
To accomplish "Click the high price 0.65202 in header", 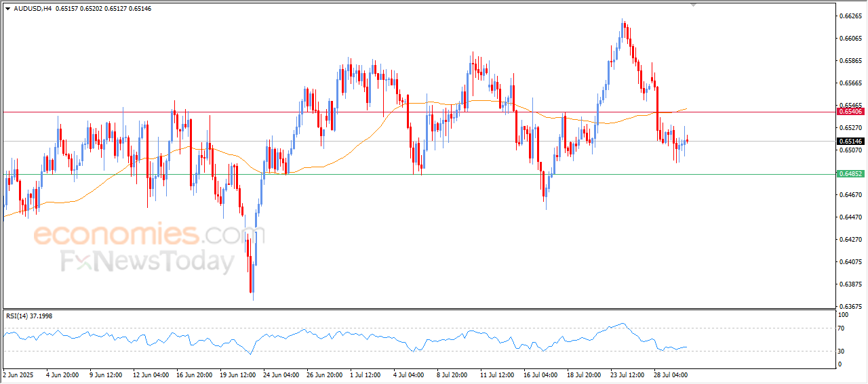I will coord(92,9).
